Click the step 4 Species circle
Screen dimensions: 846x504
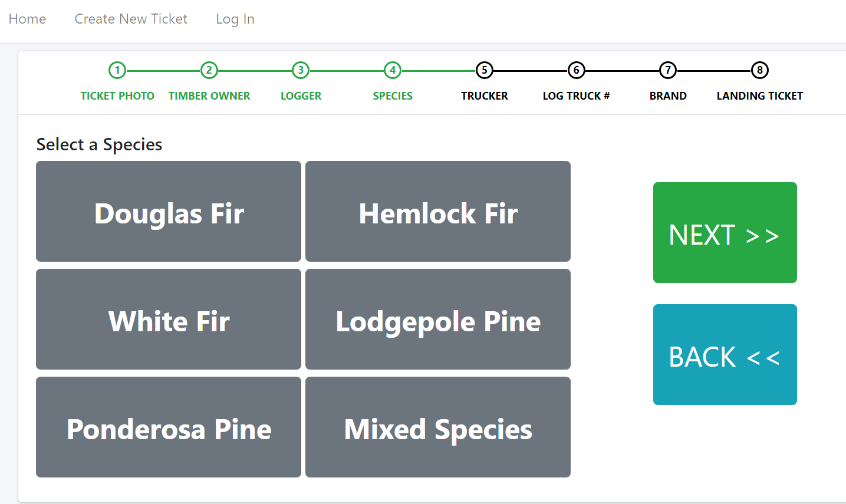(393, 71)
